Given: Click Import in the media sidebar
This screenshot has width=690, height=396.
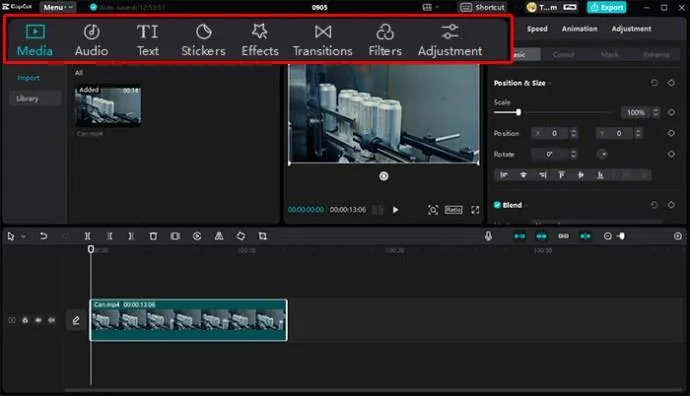Looking at the screenshot, I should coord(28,78).
